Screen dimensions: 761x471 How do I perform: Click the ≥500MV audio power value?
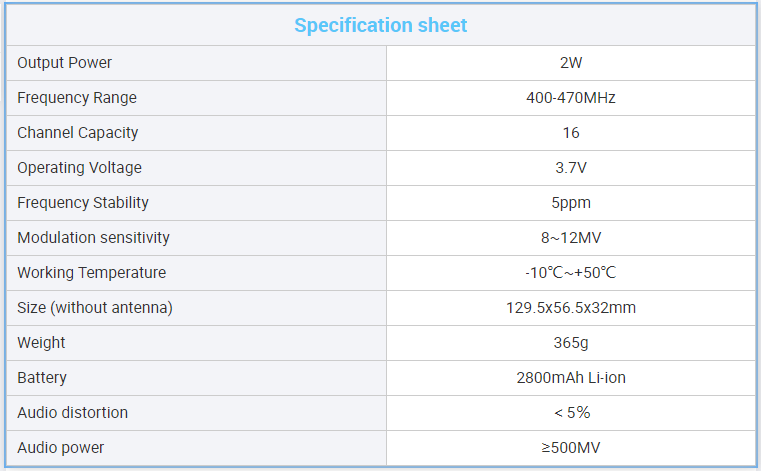[x=571, y=448]
